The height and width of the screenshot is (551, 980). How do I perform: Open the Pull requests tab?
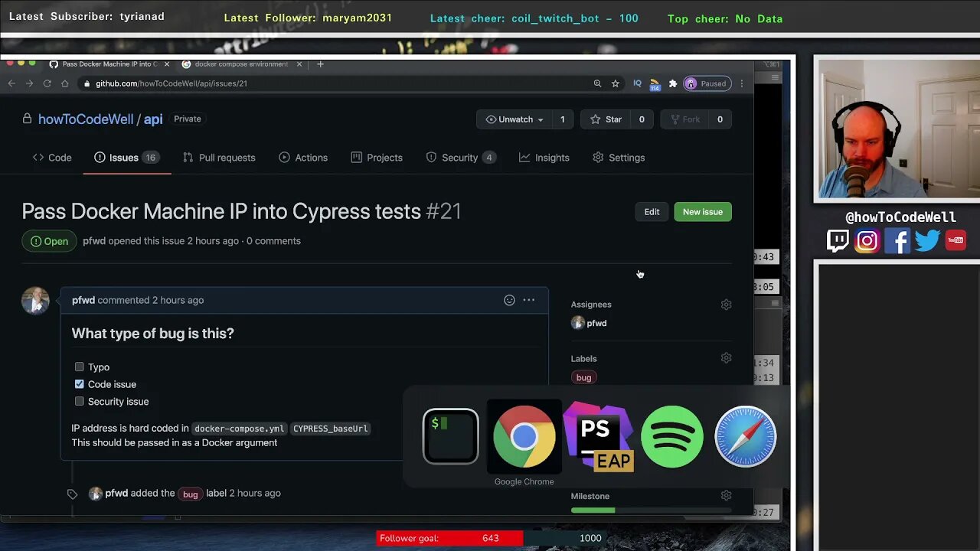click(219, 158)
